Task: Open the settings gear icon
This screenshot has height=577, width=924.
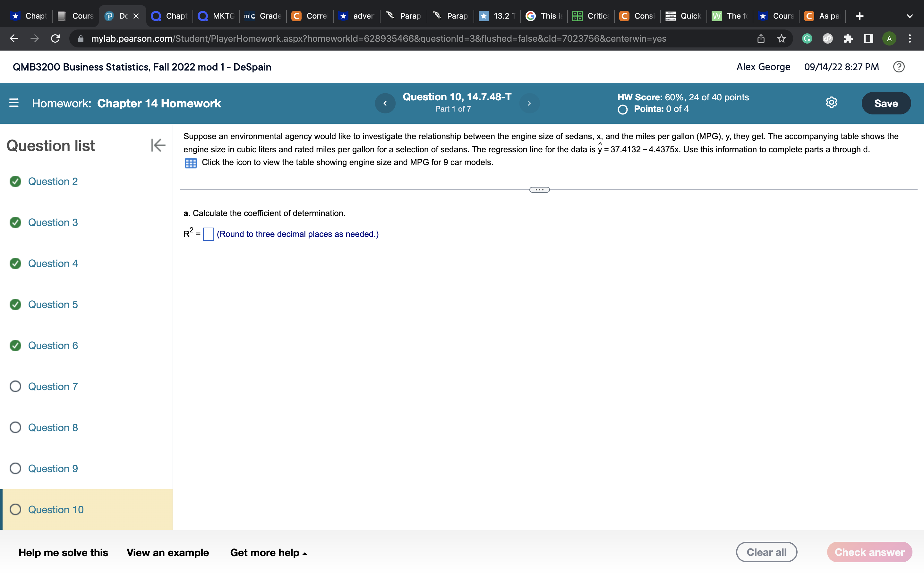Action: point(831,103)
